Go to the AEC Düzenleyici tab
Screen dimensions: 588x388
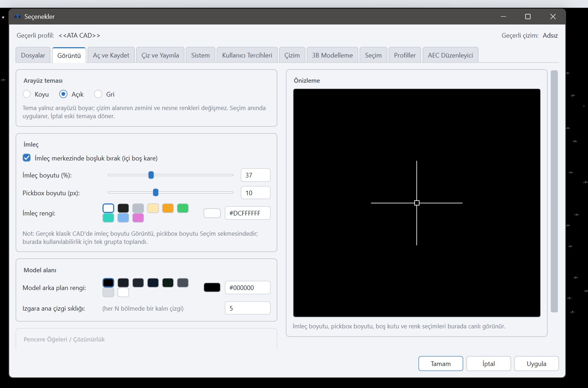click(x=450, y=55)
